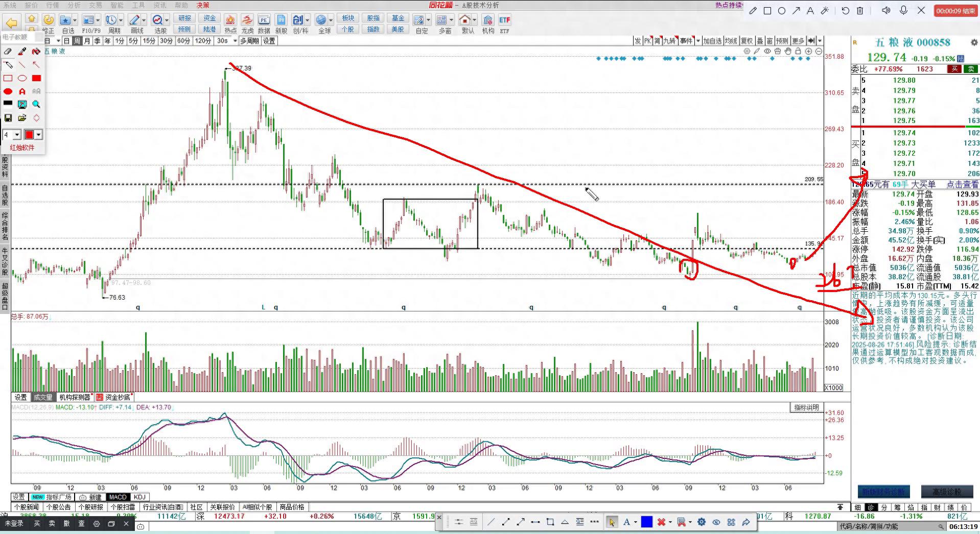Click the blue color swatch in bottom toolbar

click(647, 522)
